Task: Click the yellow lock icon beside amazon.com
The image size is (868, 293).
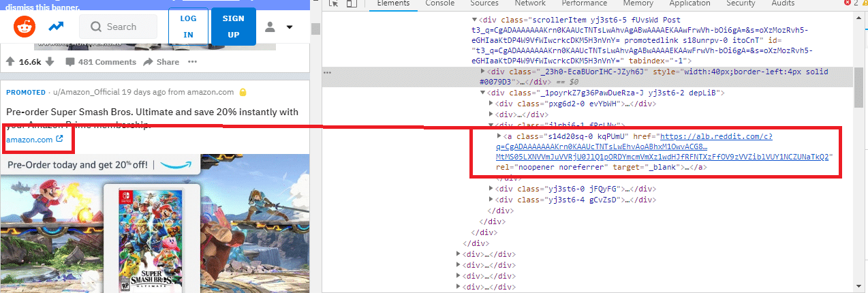Action: pyautogui.click(x=243, y=92)
